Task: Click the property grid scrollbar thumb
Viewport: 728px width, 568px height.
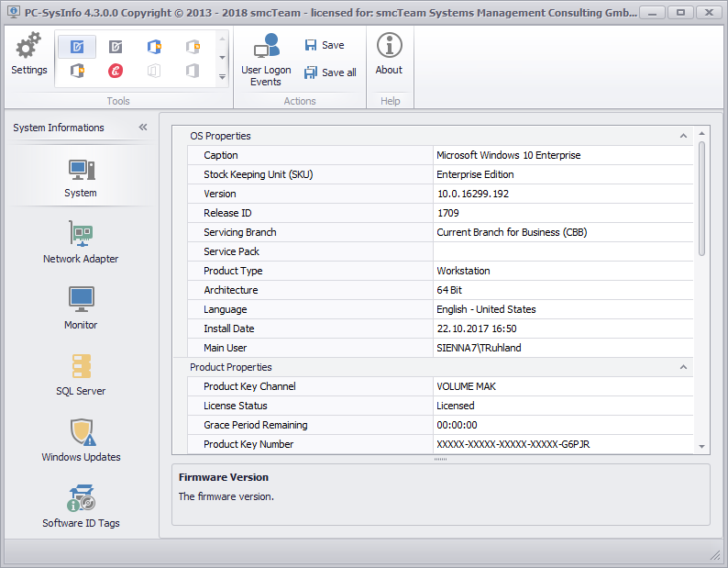Action: pos(701,198)
